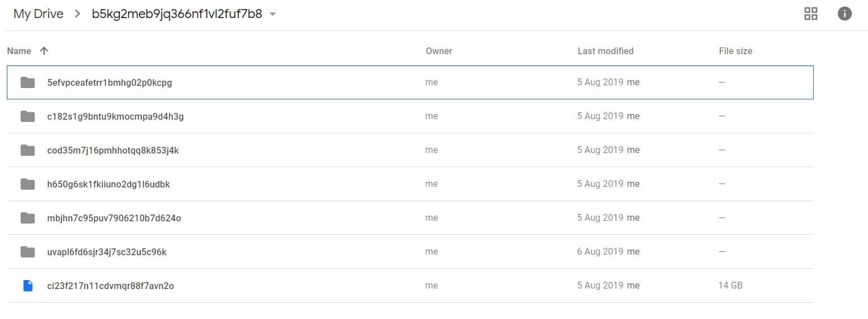Click the blue document icon of ci23f217n11cdvmqr88f7avn2o

(x=28, y=286)
